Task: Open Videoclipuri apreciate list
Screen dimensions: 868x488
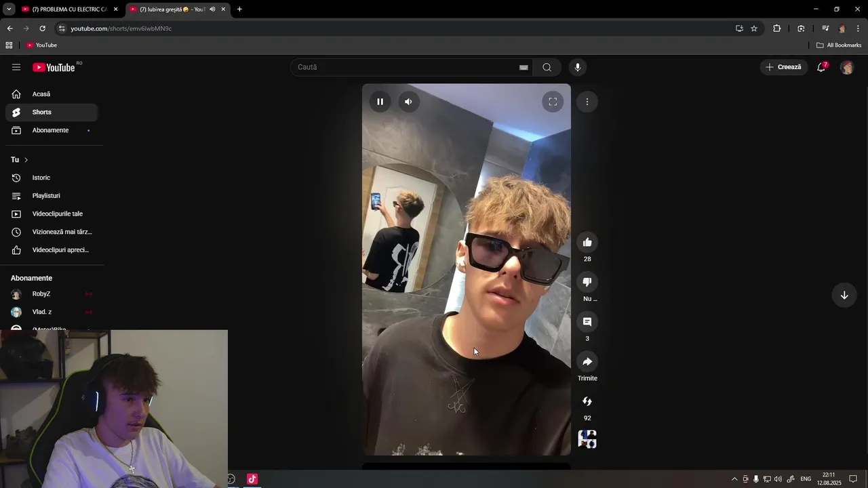Action: (52, 250)
